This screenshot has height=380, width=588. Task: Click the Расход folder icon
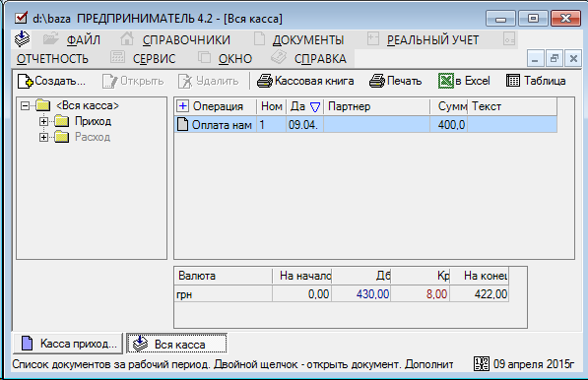tap(61, 137)
